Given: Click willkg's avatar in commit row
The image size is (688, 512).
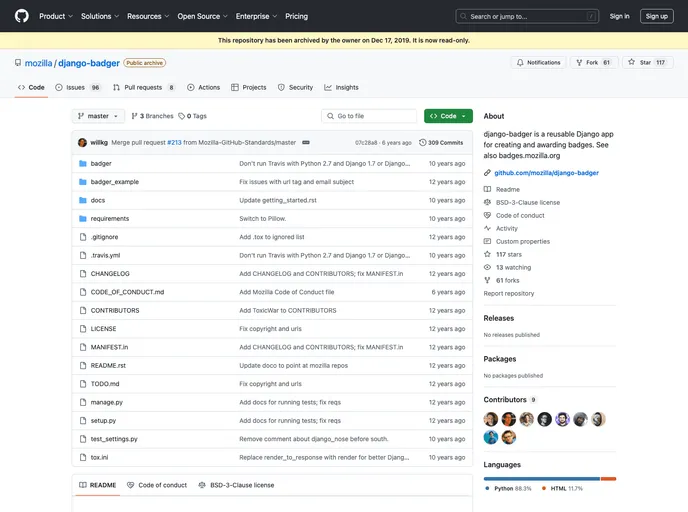Looking at the screenshot, I should (x=82, y=143).
